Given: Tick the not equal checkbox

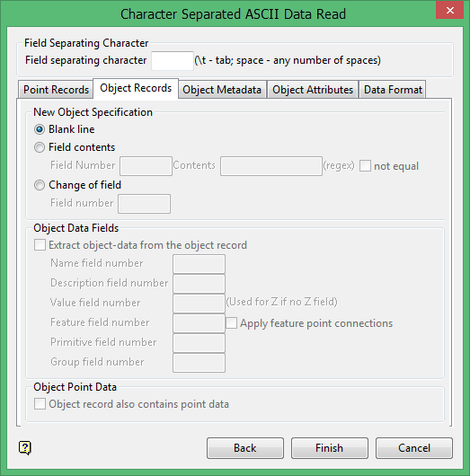Looking at the screenshot, I should pyautogui.click(x=365, y=166).
